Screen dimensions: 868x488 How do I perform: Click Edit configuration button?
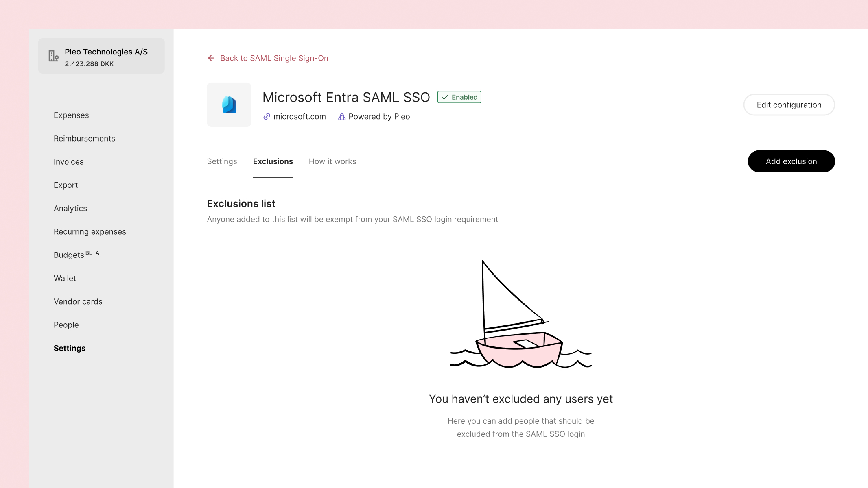coord(789,105)
